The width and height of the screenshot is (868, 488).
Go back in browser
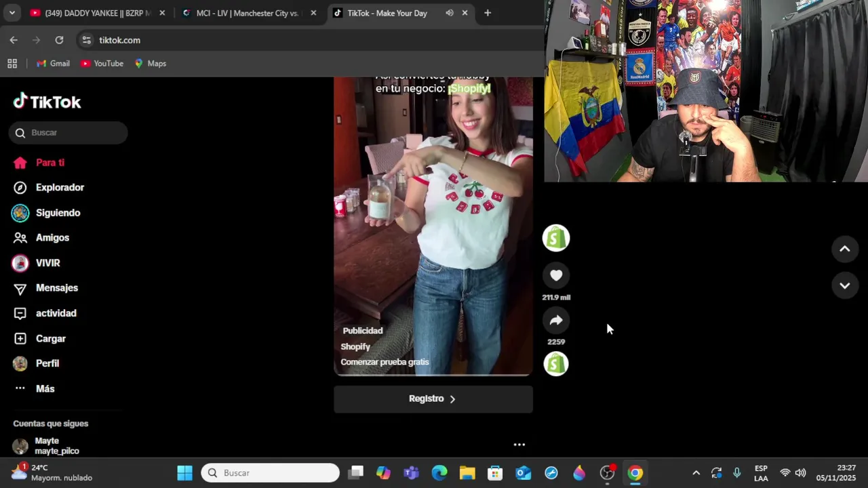point(14,40)
